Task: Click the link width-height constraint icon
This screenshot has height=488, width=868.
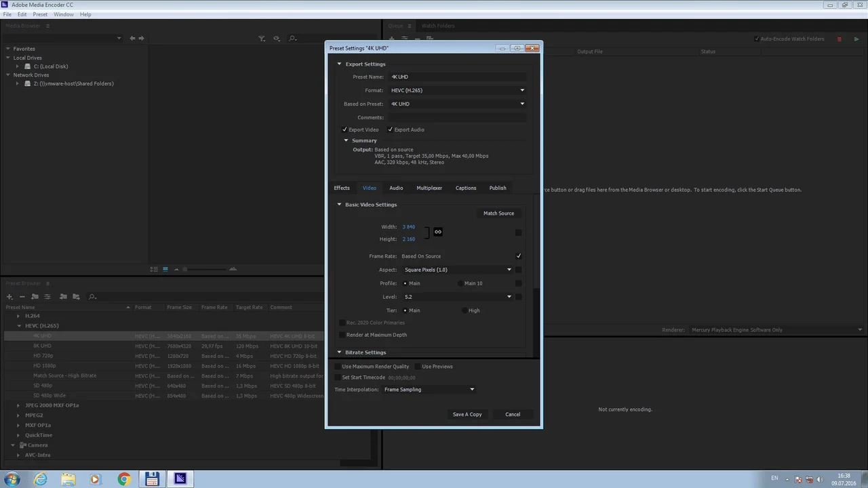Action: click(438, 232)
